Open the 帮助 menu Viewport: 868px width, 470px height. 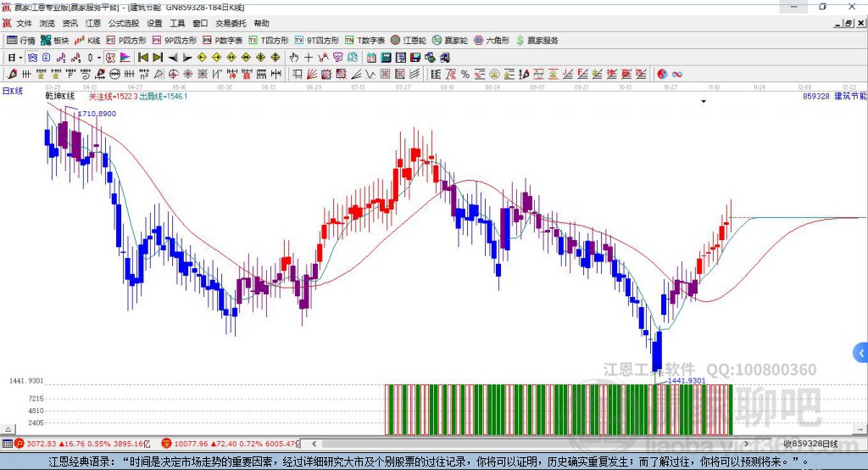coord(261,23)
